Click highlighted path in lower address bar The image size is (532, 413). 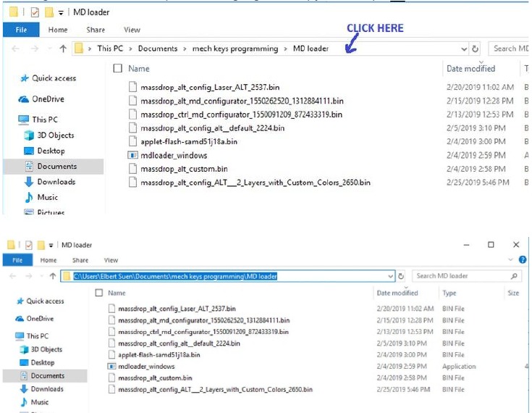(x=175, y=276)
